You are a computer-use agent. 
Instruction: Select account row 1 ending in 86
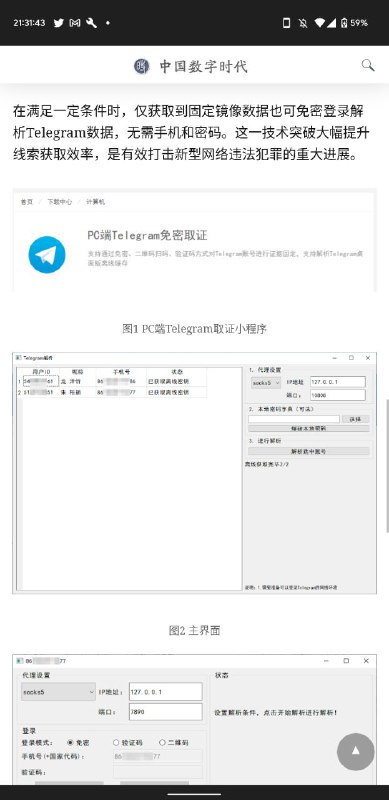pos(112,381)
